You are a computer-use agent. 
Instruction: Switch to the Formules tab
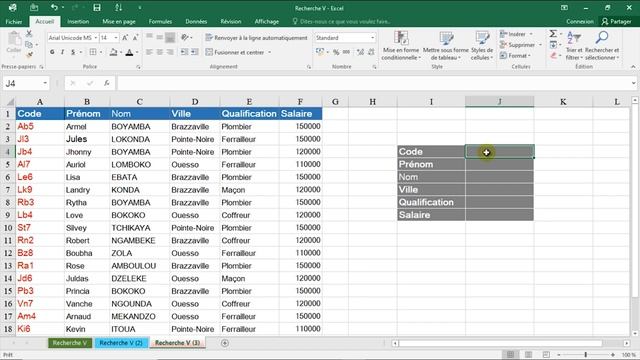point(160,21)
